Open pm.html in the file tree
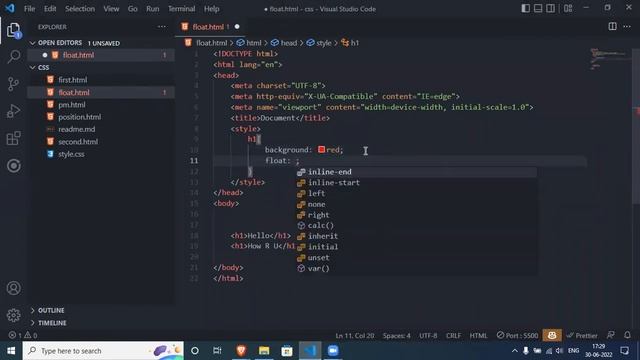The width and height of the screenshot is (640, 360). (x=71, y=104)
